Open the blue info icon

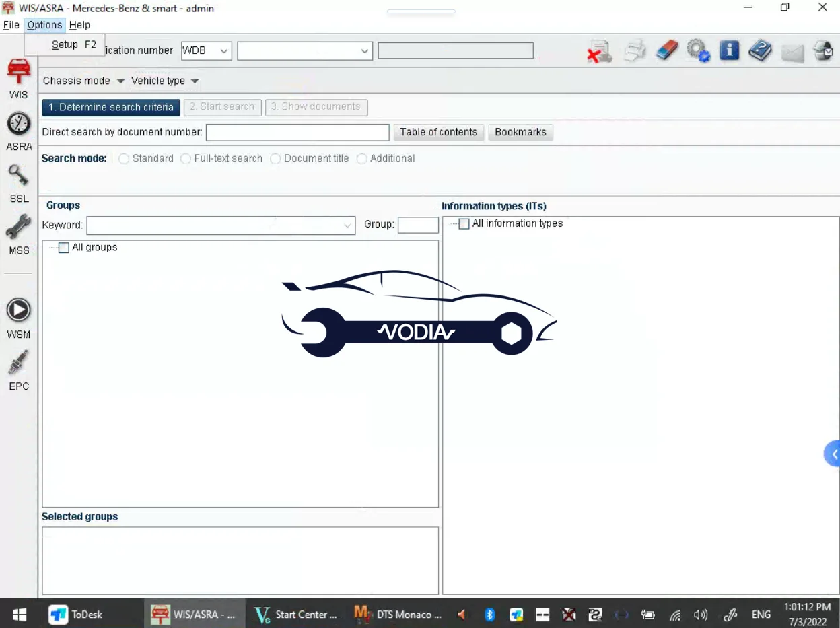tap(729, 50)
